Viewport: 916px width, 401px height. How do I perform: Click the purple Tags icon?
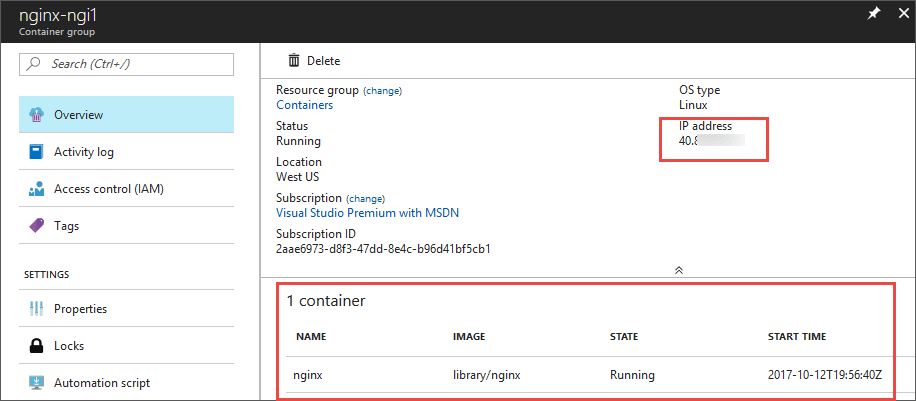click(37, 226)
